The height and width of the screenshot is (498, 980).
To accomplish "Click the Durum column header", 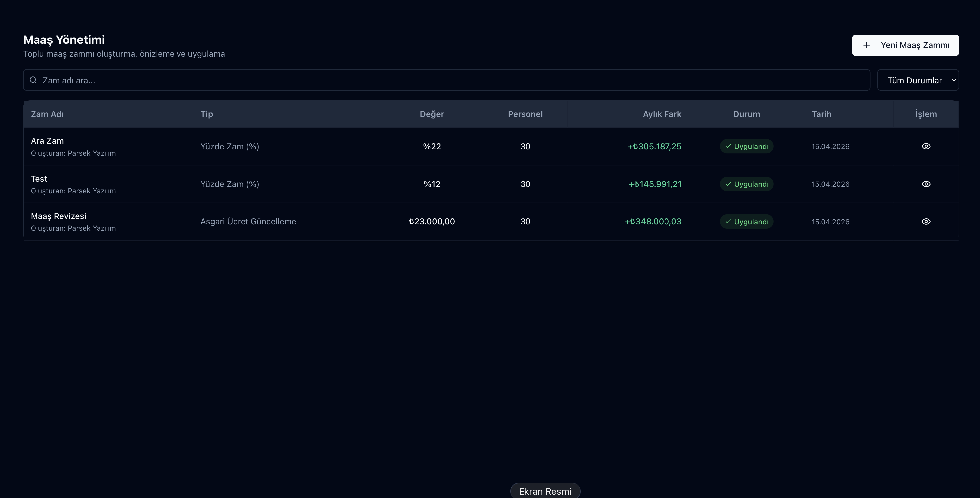I will coord(746,114).
